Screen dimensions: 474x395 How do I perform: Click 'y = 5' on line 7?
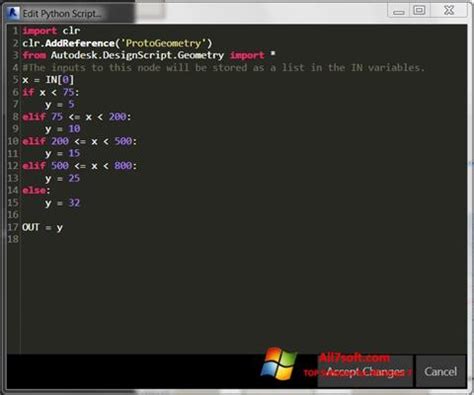(x=60, y=104)
